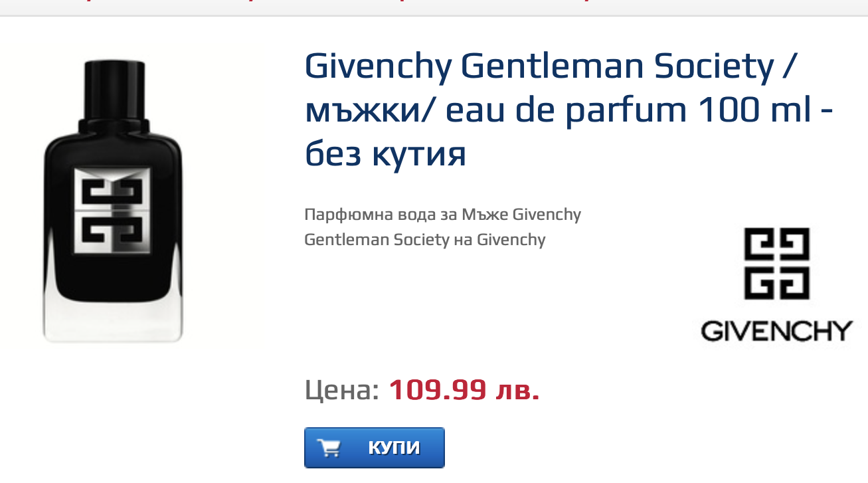Click the 'без кутия' title line

(385, 154)
